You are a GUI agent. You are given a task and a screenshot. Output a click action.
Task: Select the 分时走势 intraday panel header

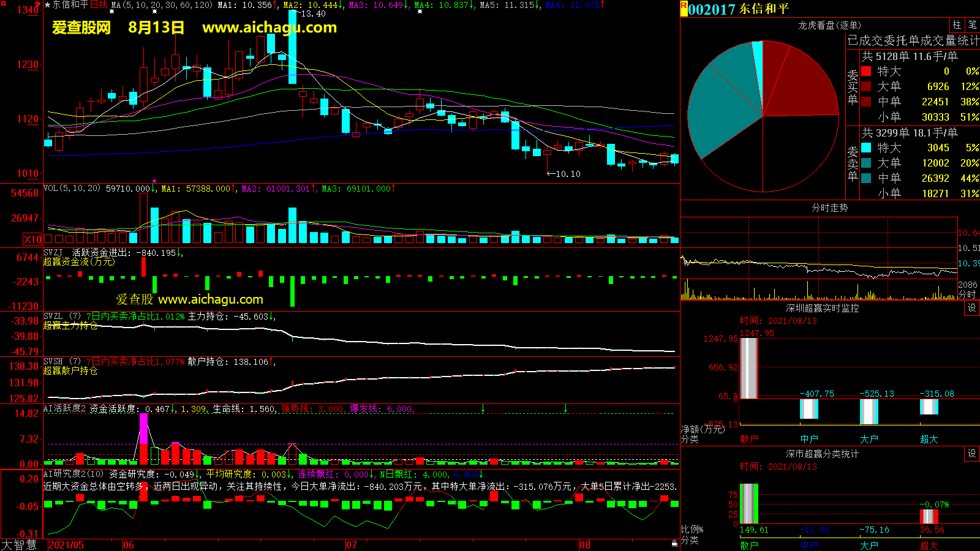(x=829, y=208)
